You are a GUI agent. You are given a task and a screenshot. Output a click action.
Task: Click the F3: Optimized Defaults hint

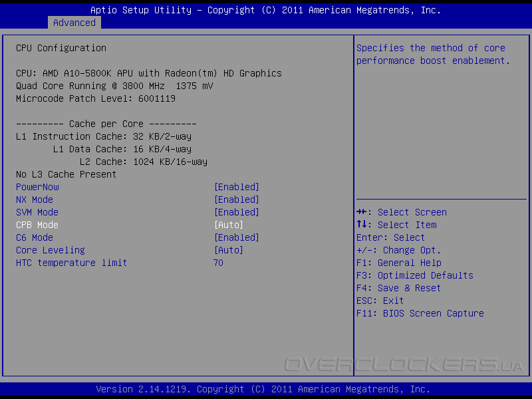tap(414, 275)
